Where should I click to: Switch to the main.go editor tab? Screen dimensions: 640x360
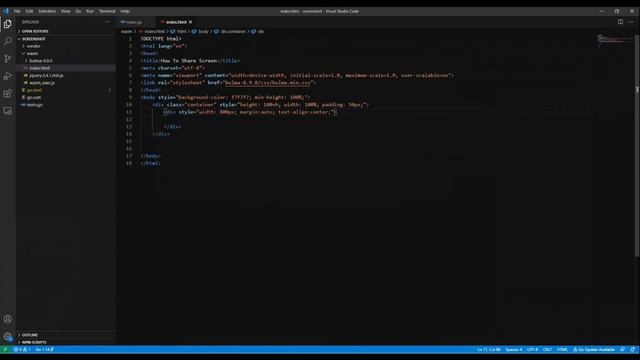tap(136, 22)
